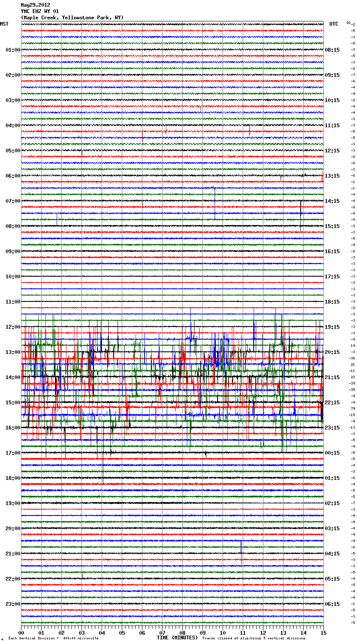Select the MST time label "01:00"
The width and height of the screenshot is (357, 644).
[13, 50]
